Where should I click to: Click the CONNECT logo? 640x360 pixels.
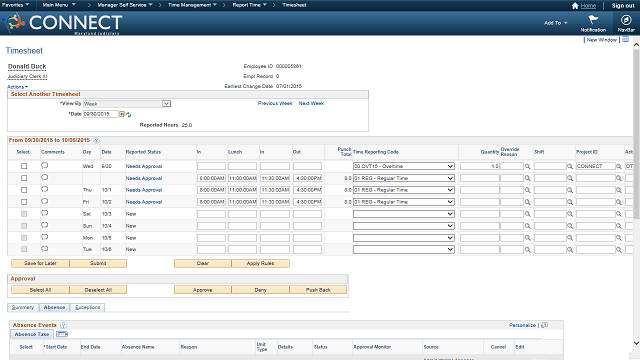[62, 23]
